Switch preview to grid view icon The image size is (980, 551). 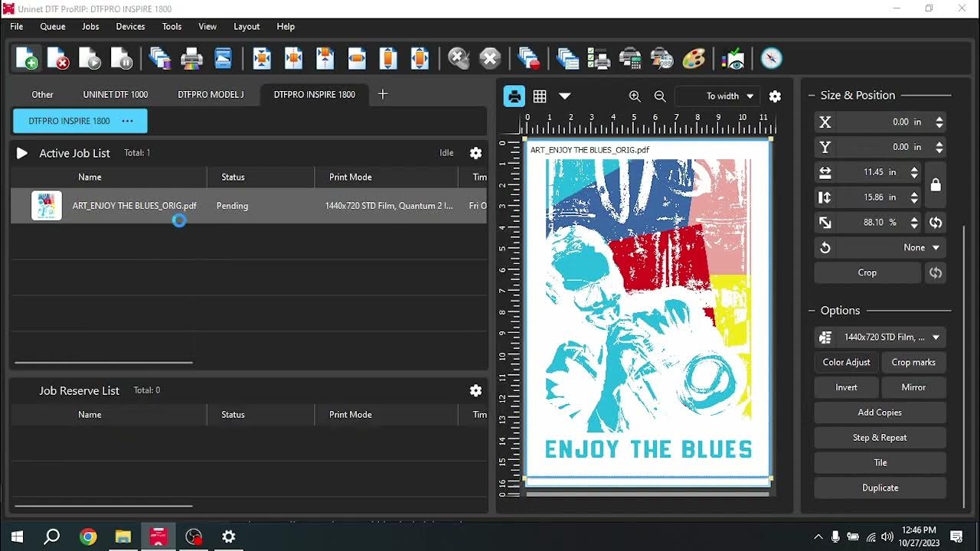pos(540,96)
